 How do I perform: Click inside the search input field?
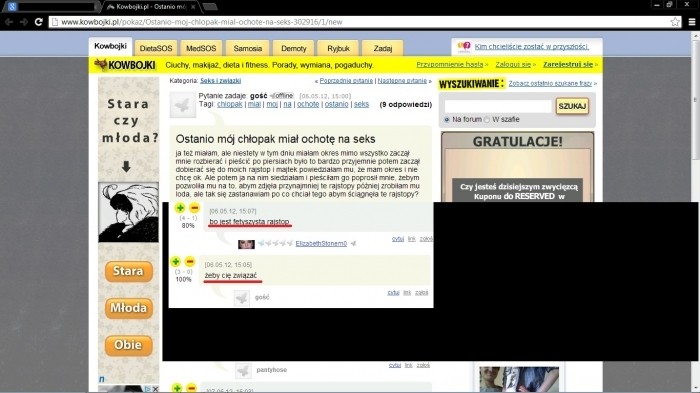click(x=498, y=106)
